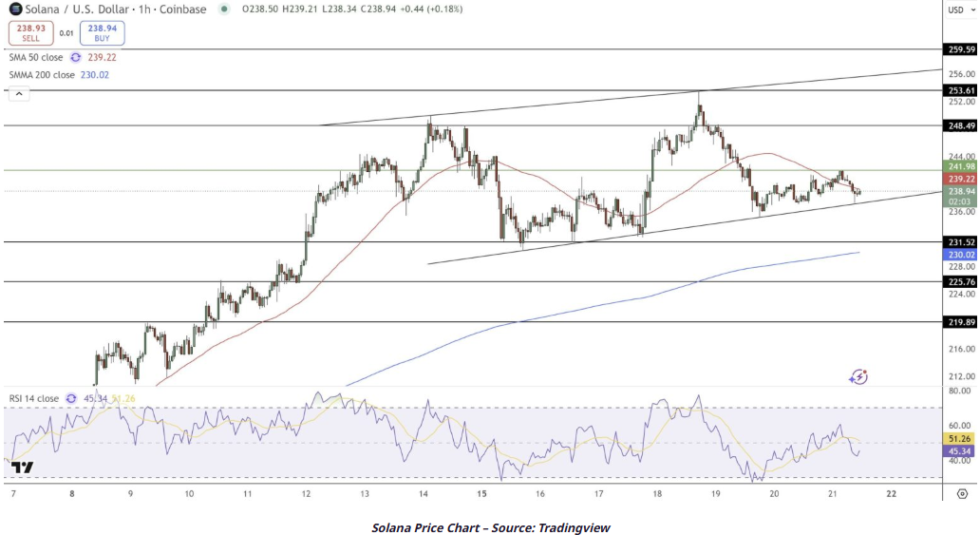Click the green 241.98 price label
This screenshot has width=980, height=535.
coord(961,167)
